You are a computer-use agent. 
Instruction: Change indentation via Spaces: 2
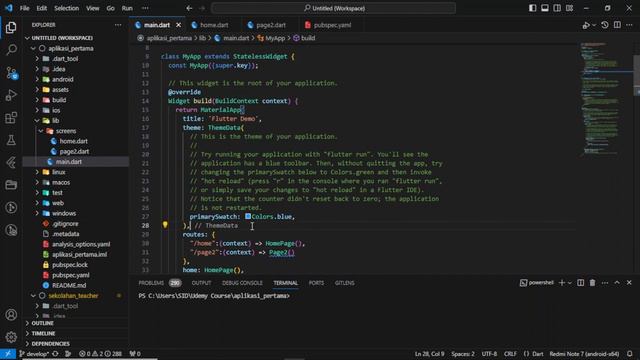463,353
